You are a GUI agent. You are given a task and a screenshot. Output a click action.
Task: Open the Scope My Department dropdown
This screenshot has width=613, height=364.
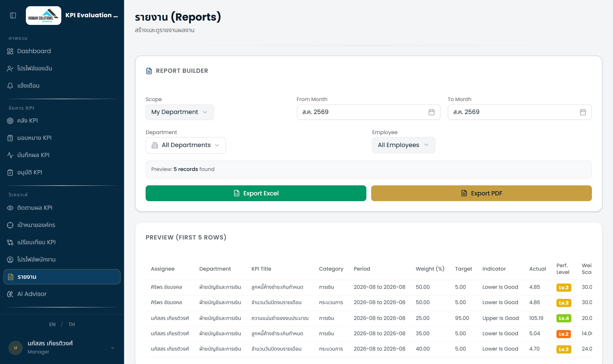point(180,112)
